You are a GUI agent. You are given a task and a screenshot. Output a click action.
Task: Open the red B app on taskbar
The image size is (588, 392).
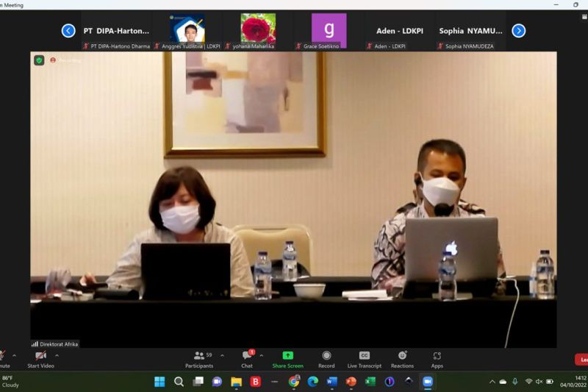(x=256, y=382)
